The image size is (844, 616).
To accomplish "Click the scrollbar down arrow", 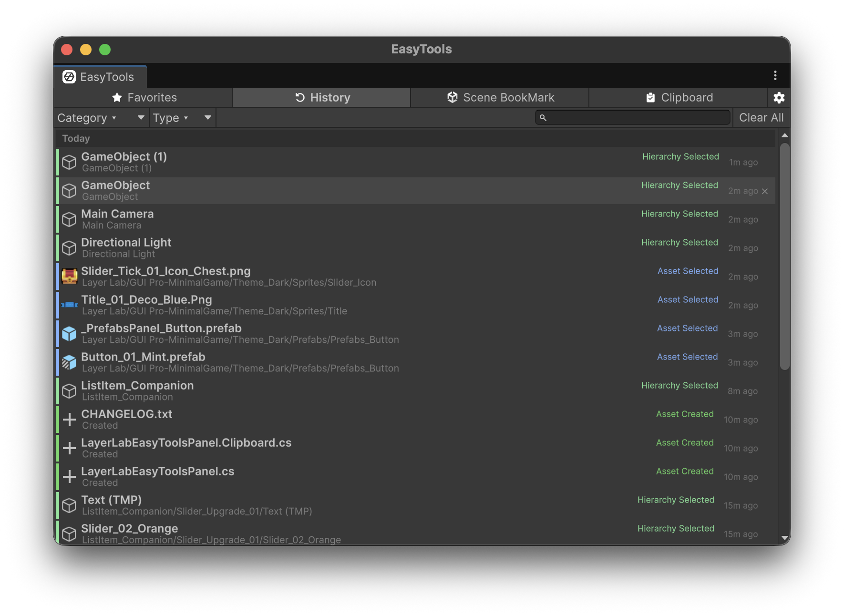I will pyautogui.click(x=784, y=538).
